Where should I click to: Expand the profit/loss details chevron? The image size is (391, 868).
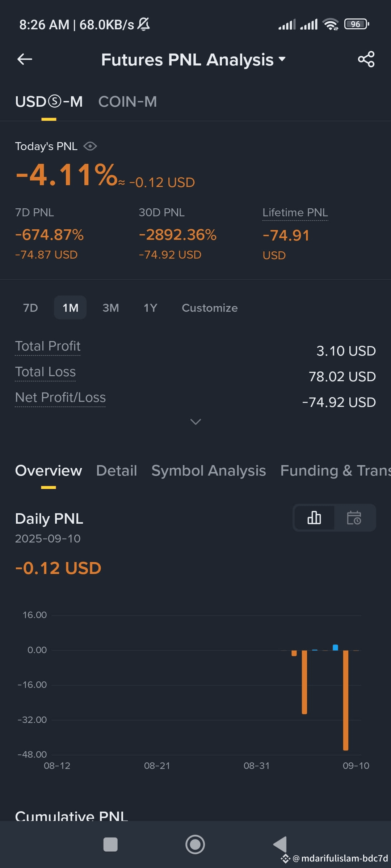(195, 422)
